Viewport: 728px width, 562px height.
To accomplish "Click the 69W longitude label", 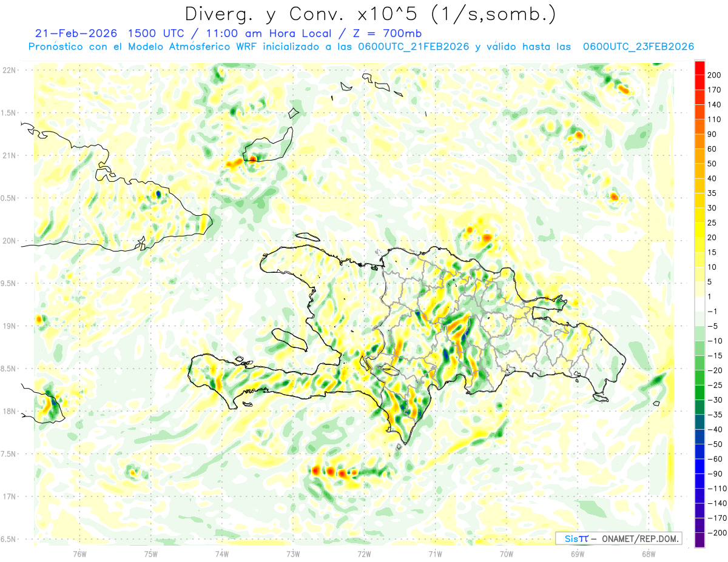I will coord(578,553).
